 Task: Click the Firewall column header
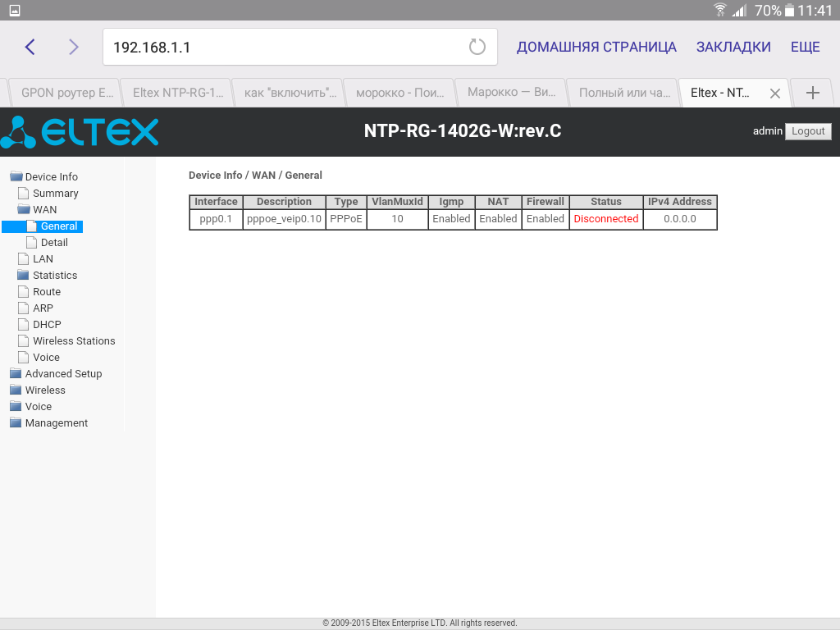pos(546,202)
